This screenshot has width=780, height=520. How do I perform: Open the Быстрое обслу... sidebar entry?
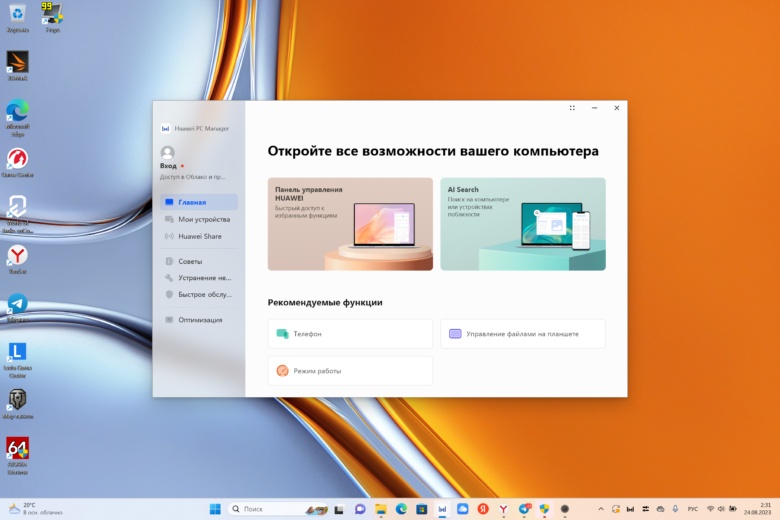point(199,295)
